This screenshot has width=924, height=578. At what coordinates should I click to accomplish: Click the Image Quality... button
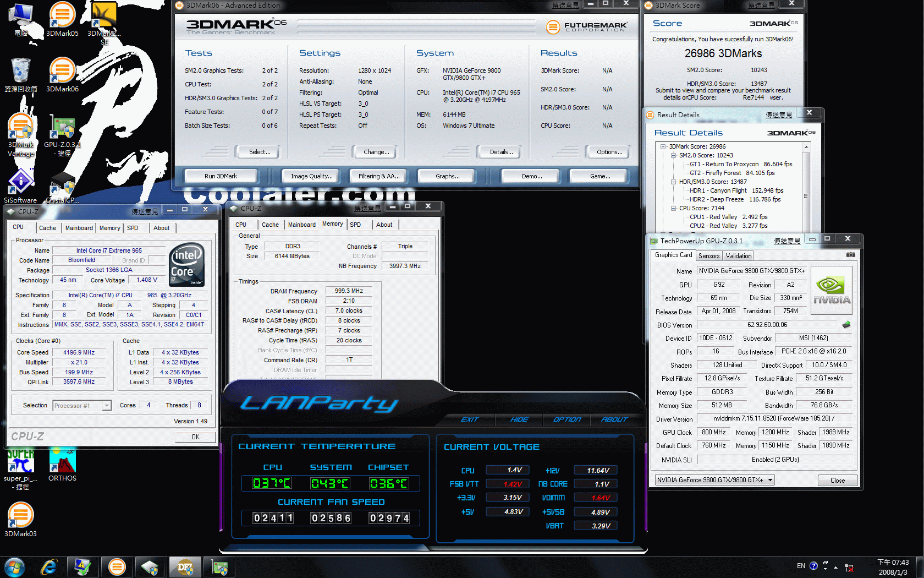(312, 176)
